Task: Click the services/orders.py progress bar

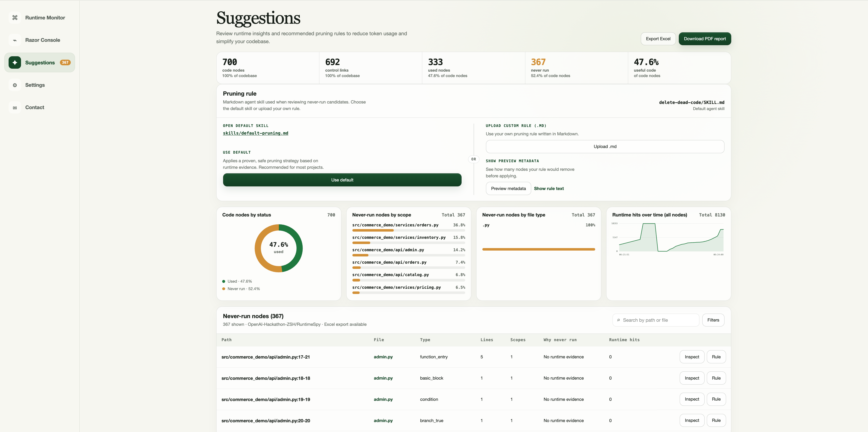Action: pyautogui.click(x=408, y=231)
